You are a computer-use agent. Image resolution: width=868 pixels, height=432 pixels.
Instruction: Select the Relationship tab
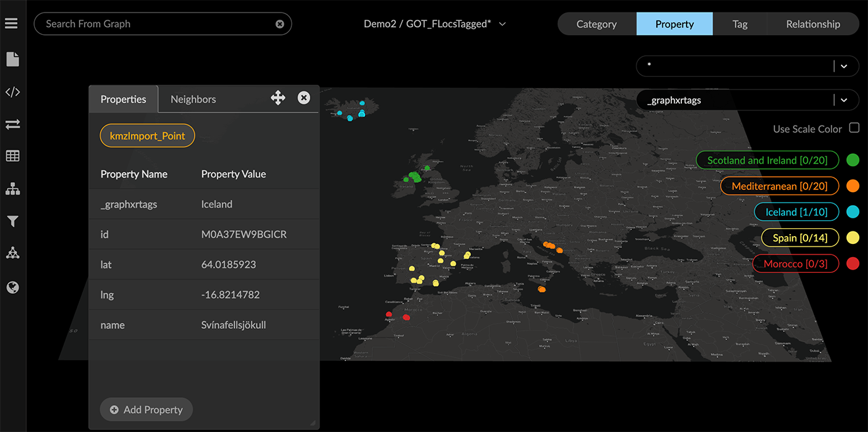[813, 24]
